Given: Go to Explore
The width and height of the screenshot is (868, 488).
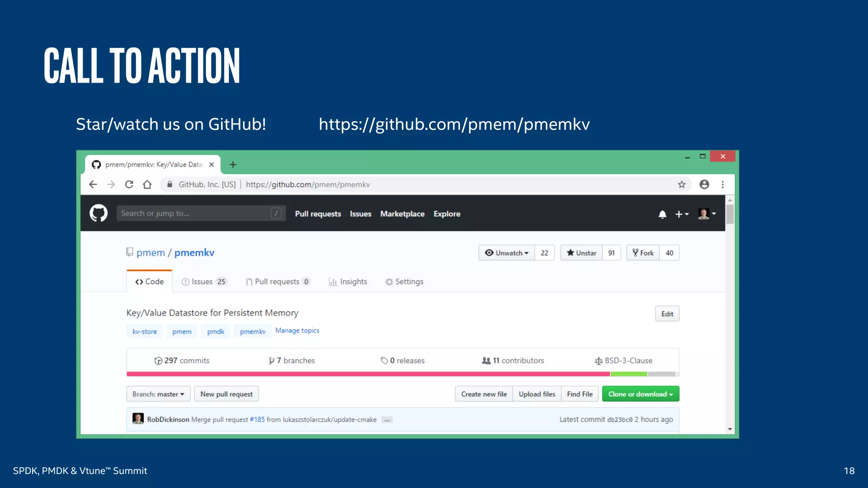Looking at the screenshot, I should 447,214.
